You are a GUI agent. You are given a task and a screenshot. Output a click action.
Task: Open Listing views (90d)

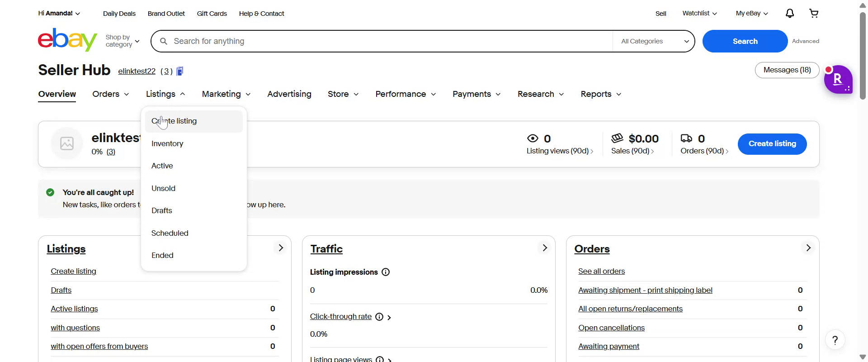[x=560, y=151]
